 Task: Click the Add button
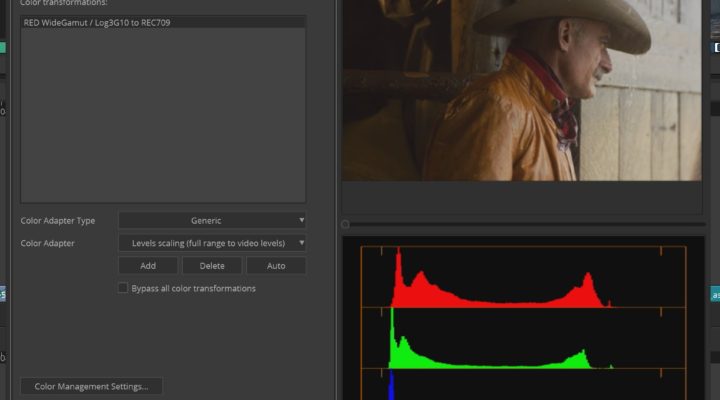(148, 265)
